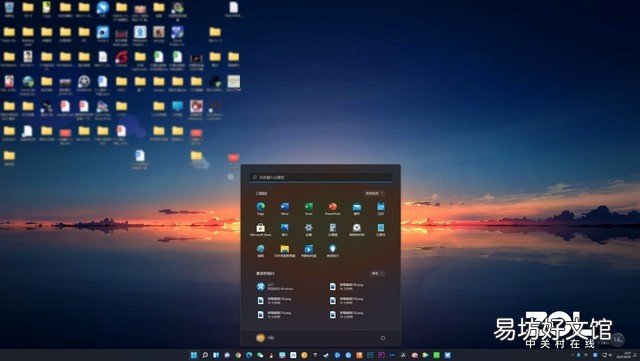The width and height of the screenshot is (640, 361).
Task: Open Excel in pinned apps
Action: (309, 207)
